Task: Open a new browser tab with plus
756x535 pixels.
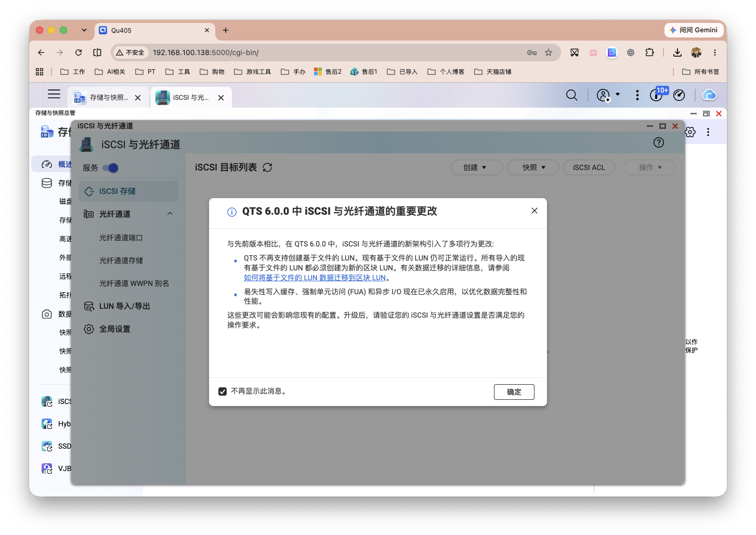Action: click(x=226, y=30)
